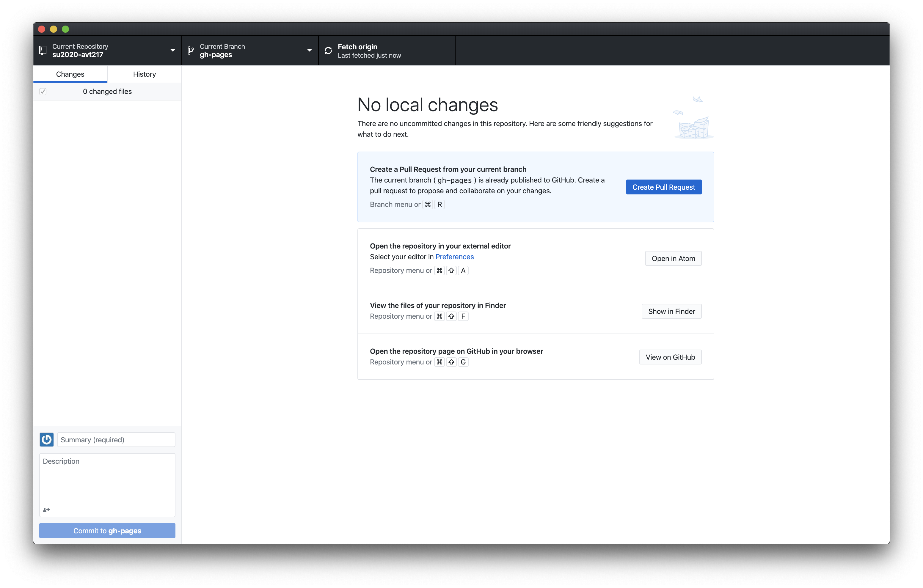Screen dimensions: 923x588
Task: Click Open in Atom button
Action: point(673,258)
